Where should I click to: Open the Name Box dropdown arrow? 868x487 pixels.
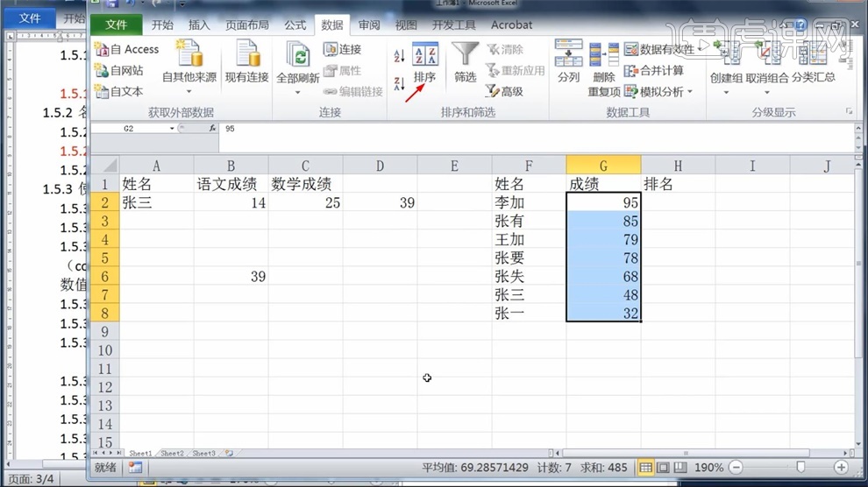click(x=172, y=128)
